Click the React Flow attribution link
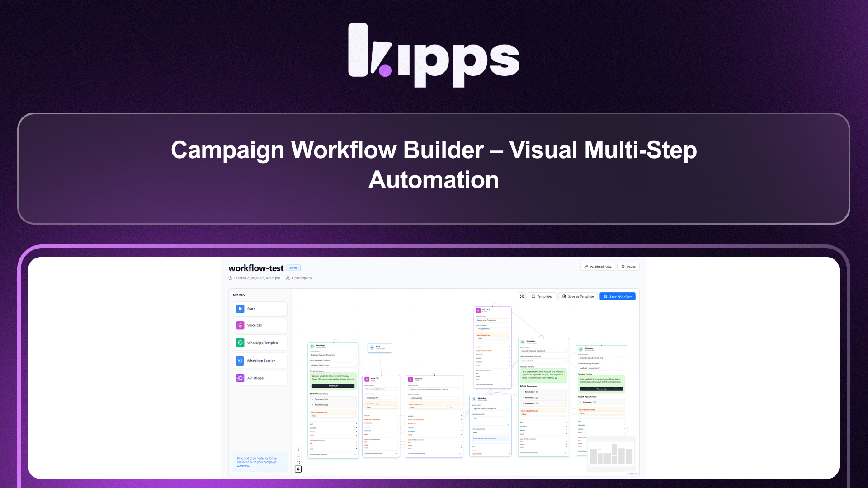 click(x=632, y=474)
